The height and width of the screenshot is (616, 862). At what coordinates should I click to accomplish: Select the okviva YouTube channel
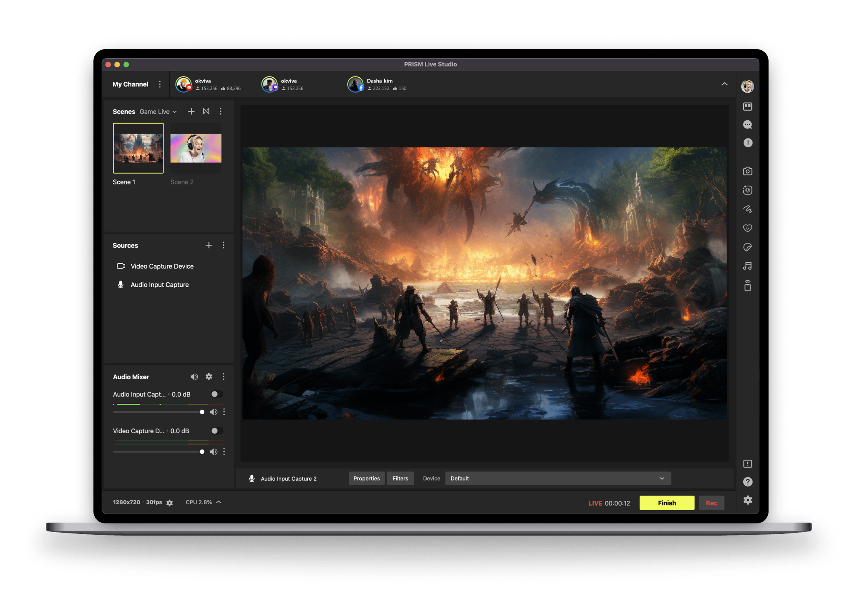click(x=208, y=84)
